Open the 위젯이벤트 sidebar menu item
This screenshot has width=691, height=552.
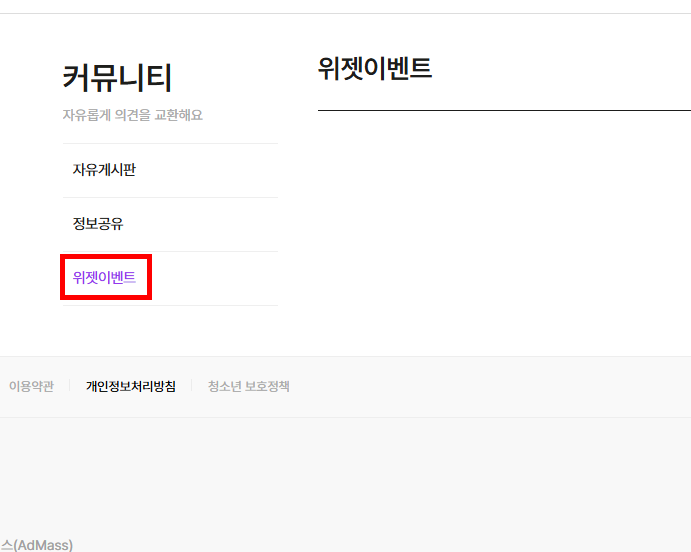(104, 278)
